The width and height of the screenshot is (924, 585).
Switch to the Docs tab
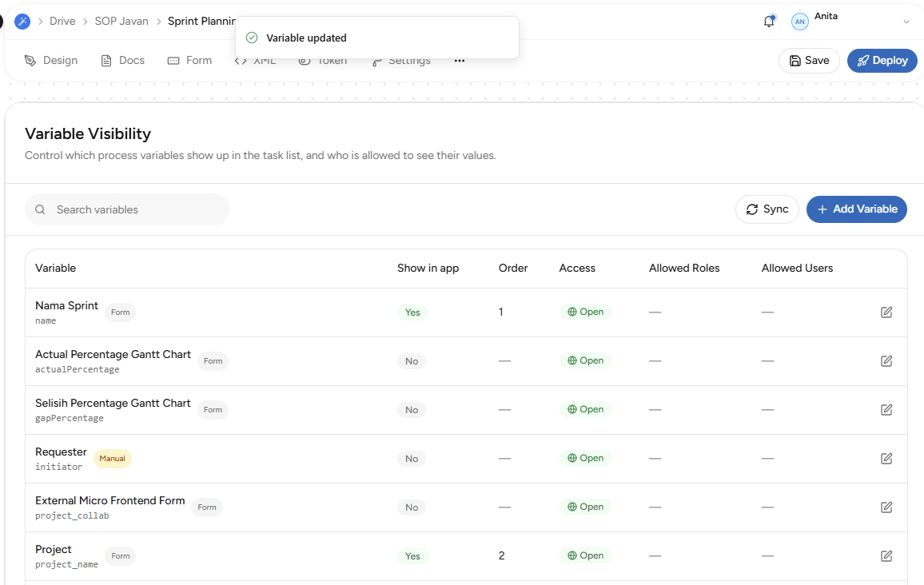pos(122,61)
